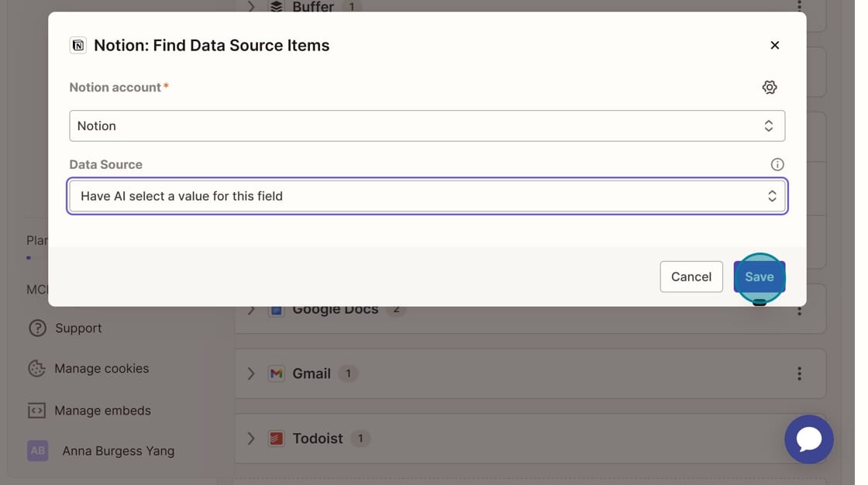Viewport: 868px width, 485px height.
Task: Open the Data Source dropdown field
Action: tap(427, 197)
